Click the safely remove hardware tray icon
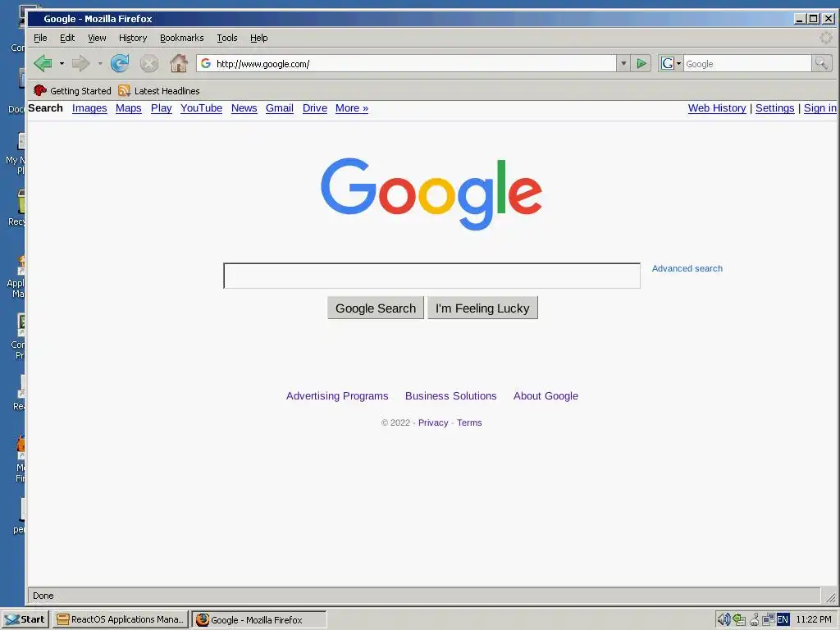This screenshot has height=630, width=840. tap(755, 620)
